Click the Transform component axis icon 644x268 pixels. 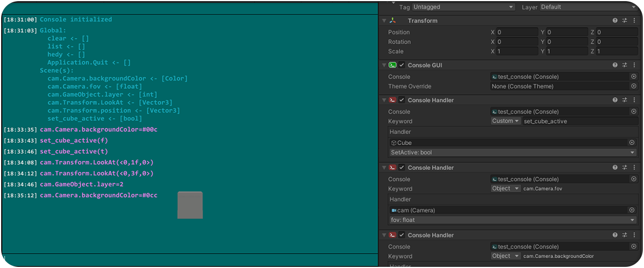[393, 20]
